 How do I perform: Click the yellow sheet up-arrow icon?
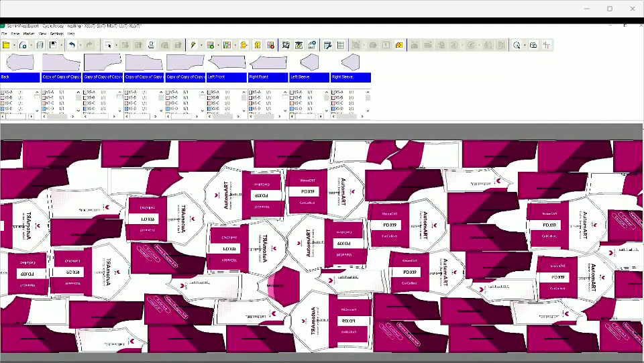[258, 45]
